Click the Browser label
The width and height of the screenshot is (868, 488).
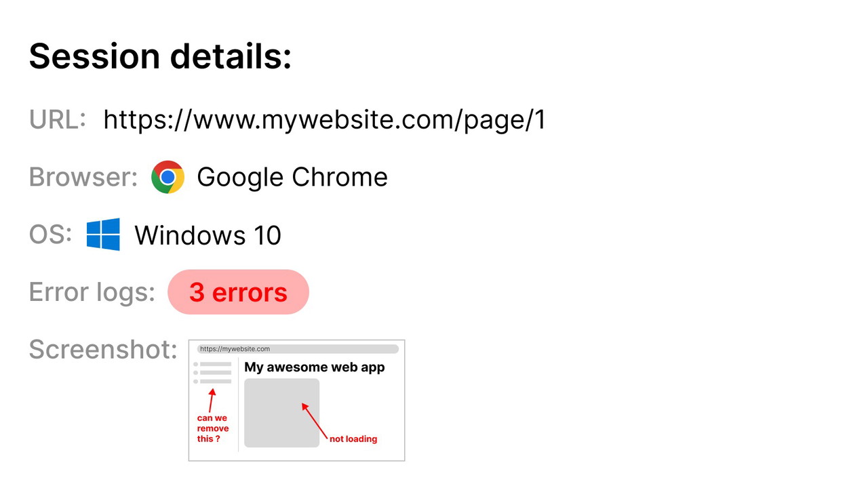click(83, 178)
